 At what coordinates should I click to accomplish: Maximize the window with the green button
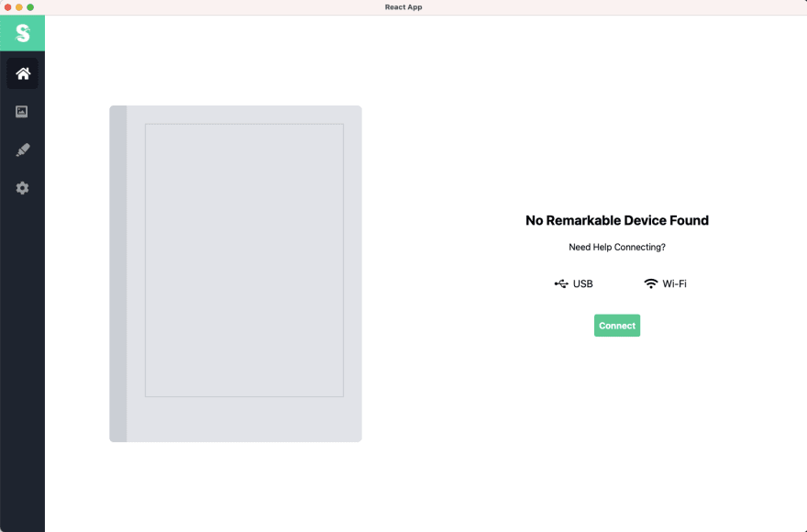pyautogui.click(x=30, y=7)
